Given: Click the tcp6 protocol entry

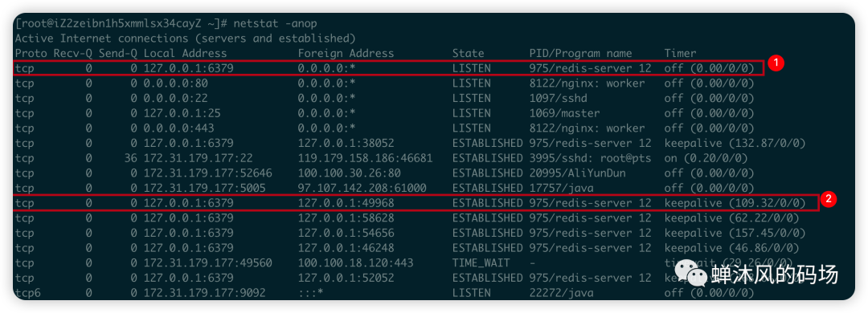Looking at the screenshot, I should pos(27,293).
